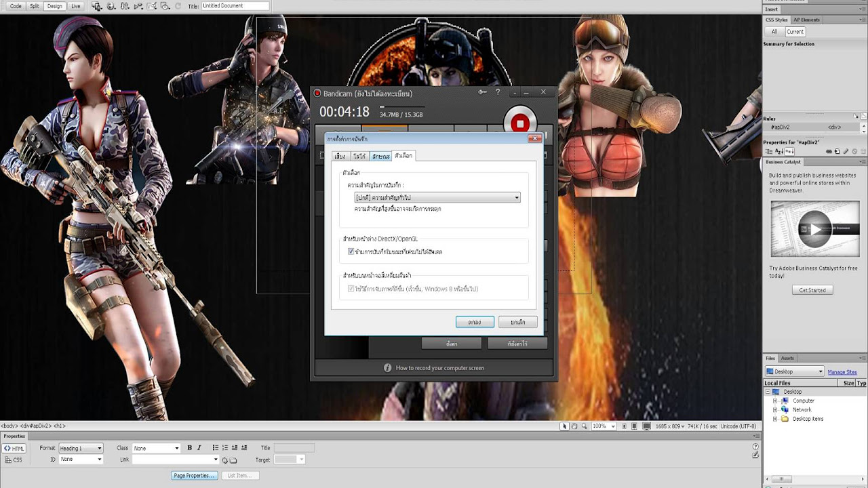Open the ID None dropdown
The width and height of the screenshot is (868, 488).
[81, 459]
